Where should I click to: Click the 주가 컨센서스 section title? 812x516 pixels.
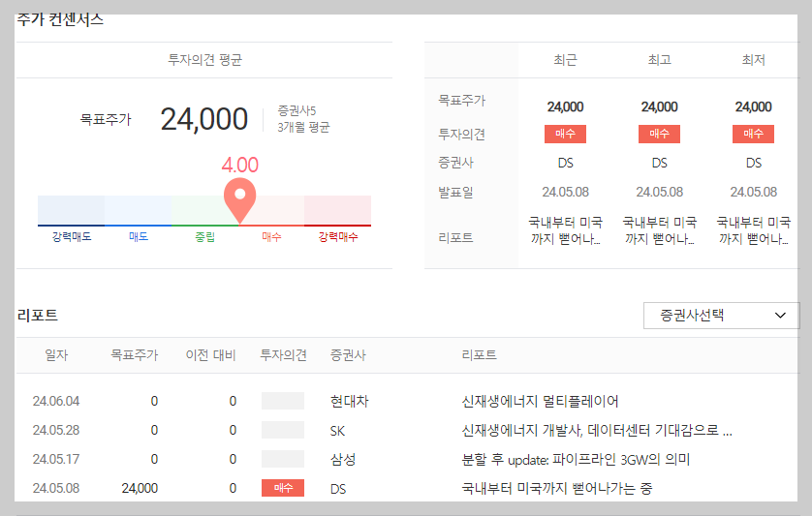tap(60, 19)
